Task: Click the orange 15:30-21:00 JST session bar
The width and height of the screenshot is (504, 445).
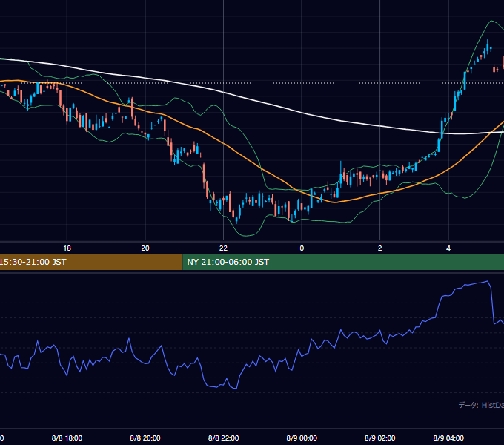Action: 91,262
